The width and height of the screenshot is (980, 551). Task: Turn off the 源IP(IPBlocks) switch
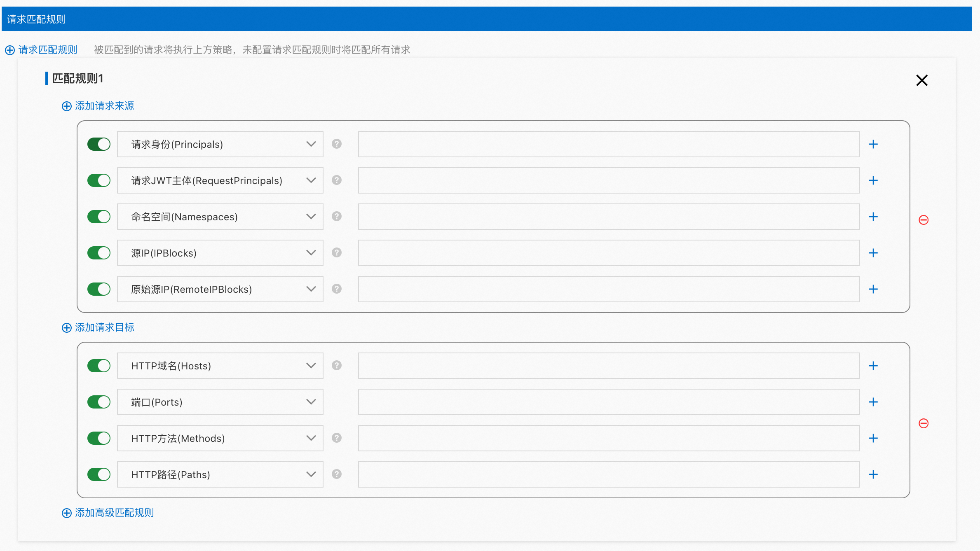click(99, 253)
